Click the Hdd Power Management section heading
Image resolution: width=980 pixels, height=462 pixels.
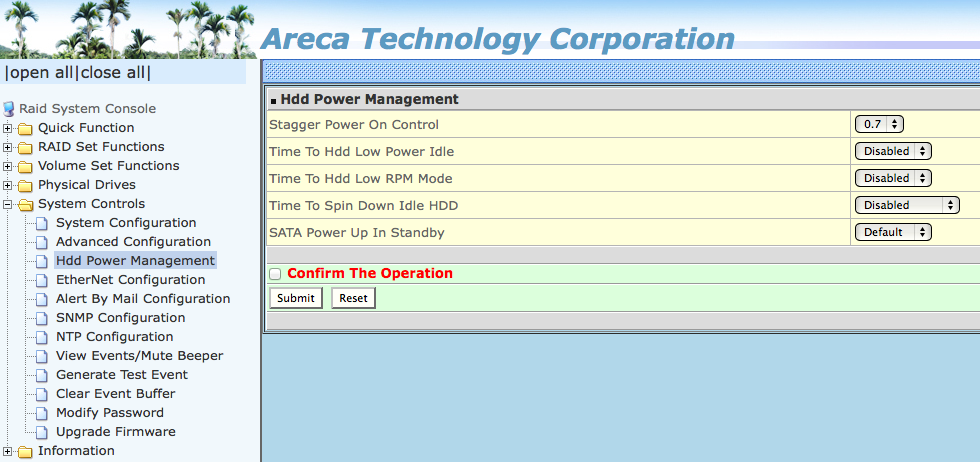pyautogui.click(x=369, y=99)
